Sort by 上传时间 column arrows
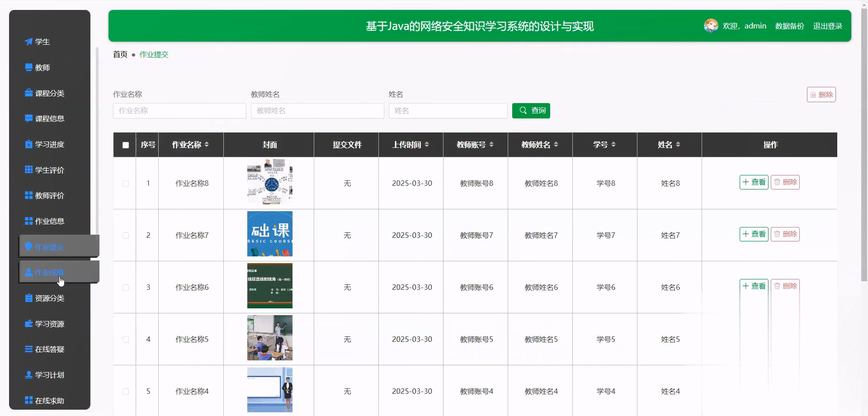This screenshot has height=416, width=868. [x=427, y=144]
